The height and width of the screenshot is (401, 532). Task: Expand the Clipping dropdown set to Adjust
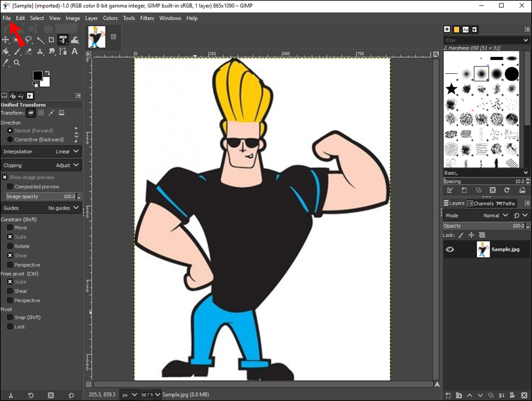[41, 165]
